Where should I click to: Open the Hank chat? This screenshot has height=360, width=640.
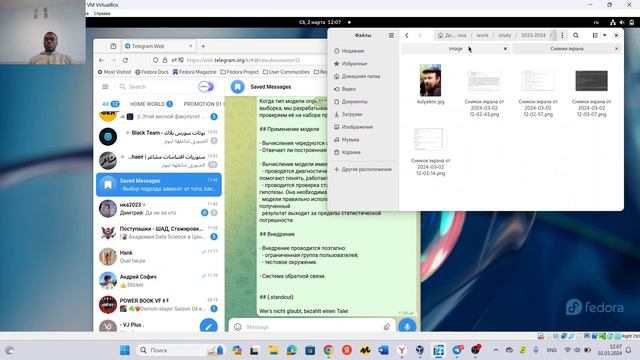159,257
